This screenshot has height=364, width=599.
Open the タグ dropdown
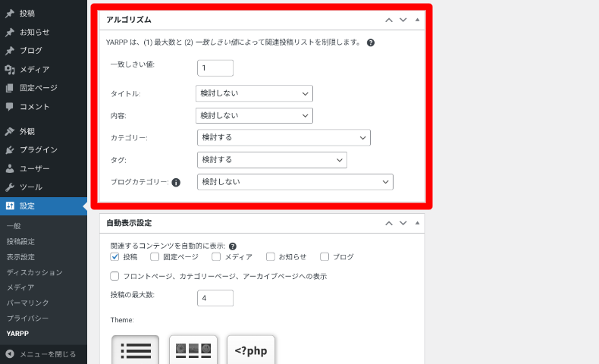point(272,160)
